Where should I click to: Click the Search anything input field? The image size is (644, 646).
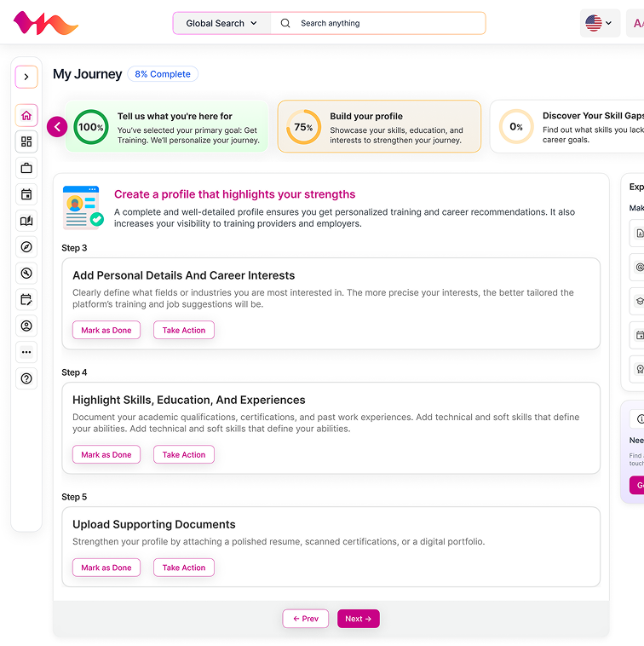tap(388, 24)
